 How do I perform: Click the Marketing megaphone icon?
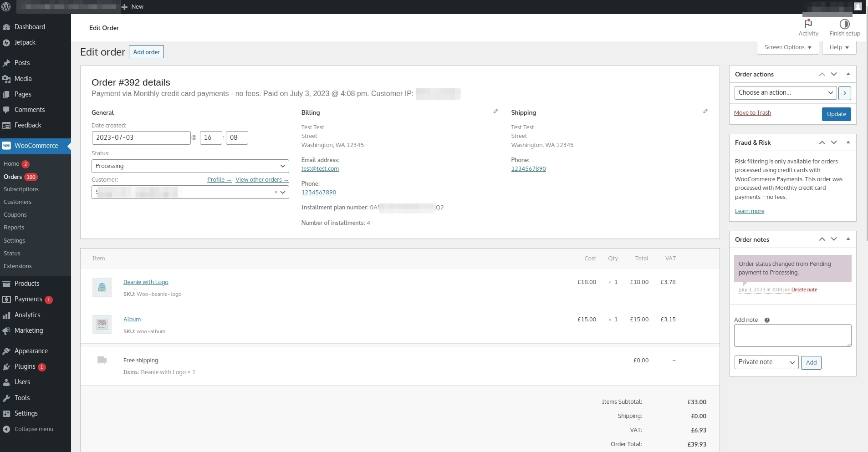click(6, 331)
